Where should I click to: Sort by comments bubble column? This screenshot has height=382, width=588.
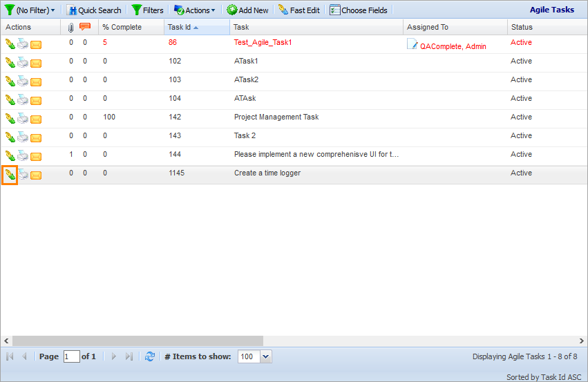tap(85, 27)
